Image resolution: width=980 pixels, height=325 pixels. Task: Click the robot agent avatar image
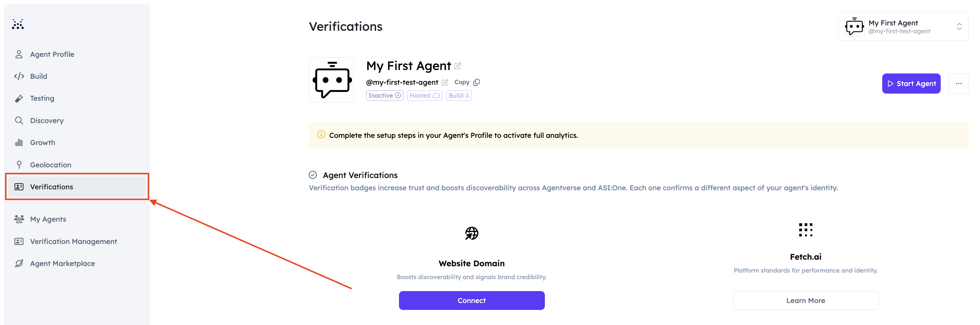pyautogui.click(x=331, y=80)
